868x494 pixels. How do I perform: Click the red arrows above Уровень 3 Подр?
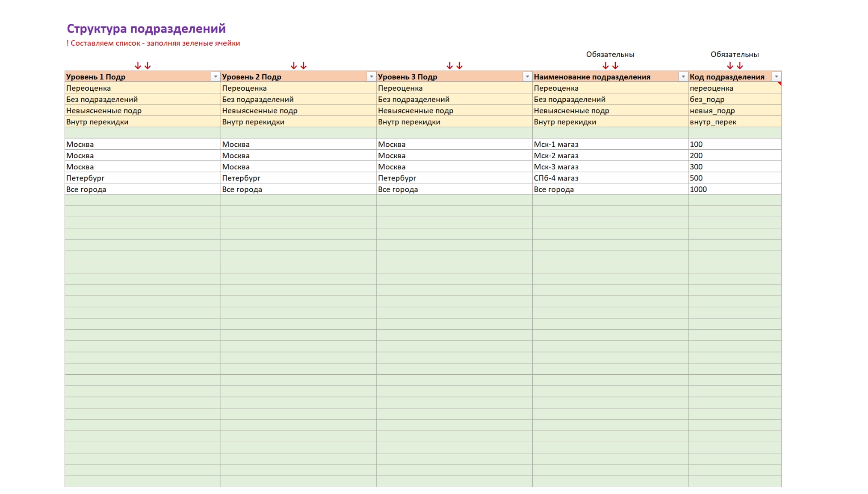pyautogui.click(x=455, y=66)
